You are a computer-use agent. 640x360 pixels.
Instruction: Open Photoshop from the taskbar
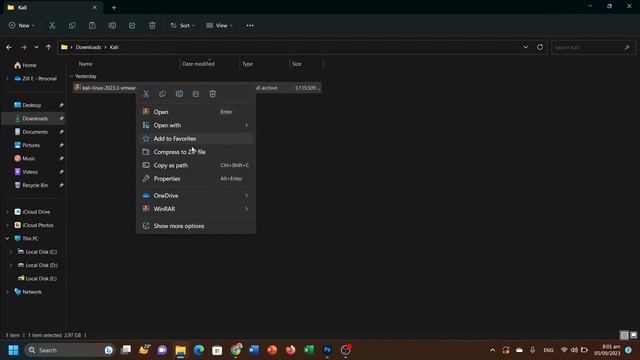coord(327,350)
